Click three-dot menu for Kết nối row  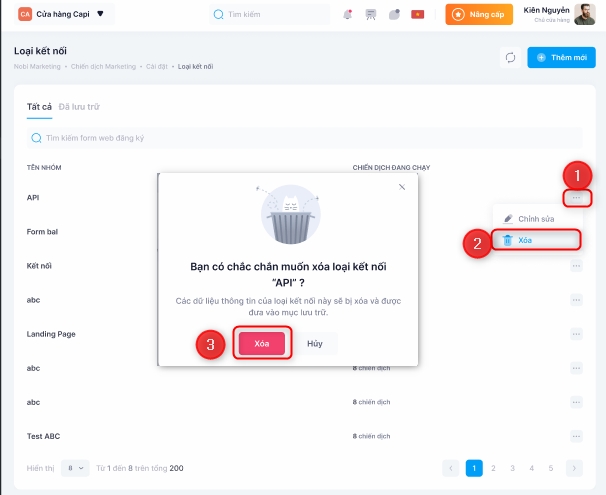[x=576, y=266]
